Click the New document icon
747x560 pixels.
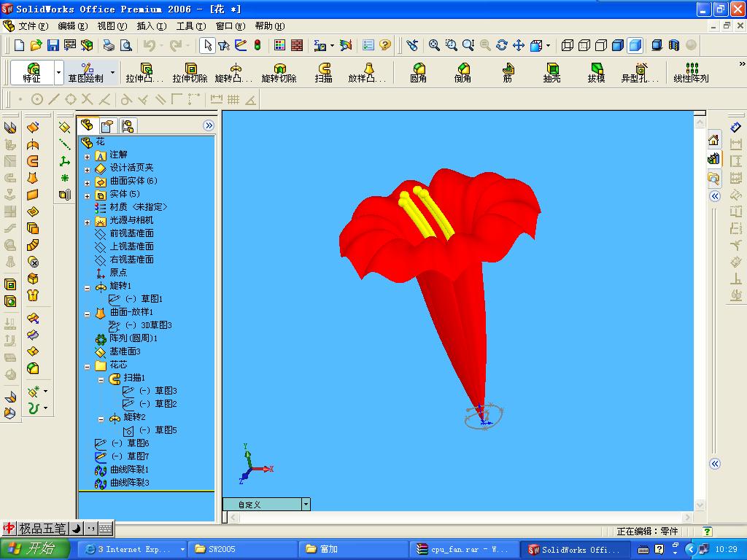pyautogui.click(x=19, y=45)
